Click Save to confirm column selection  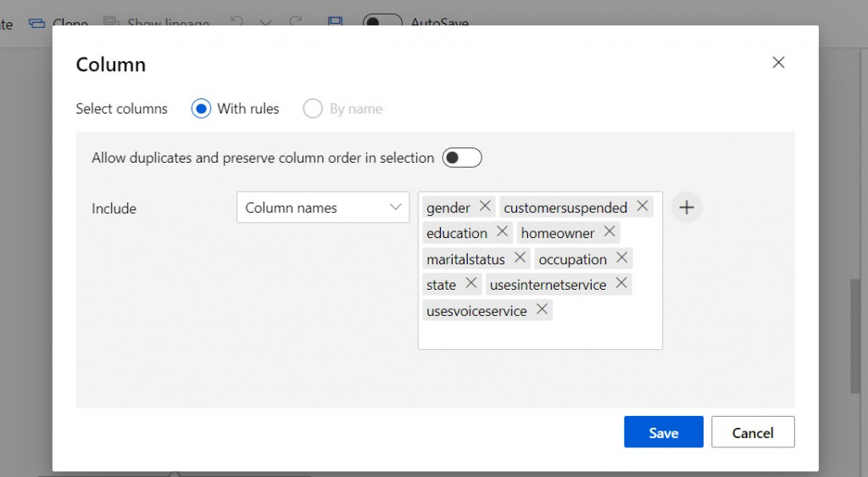coord(663,432)
